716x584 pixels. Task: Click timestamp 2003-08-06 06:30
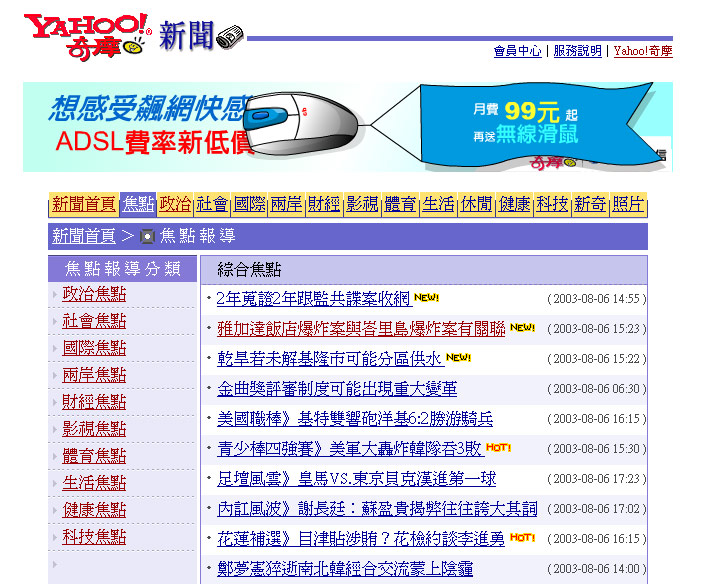pyautogui.click(x=596, y=389)
